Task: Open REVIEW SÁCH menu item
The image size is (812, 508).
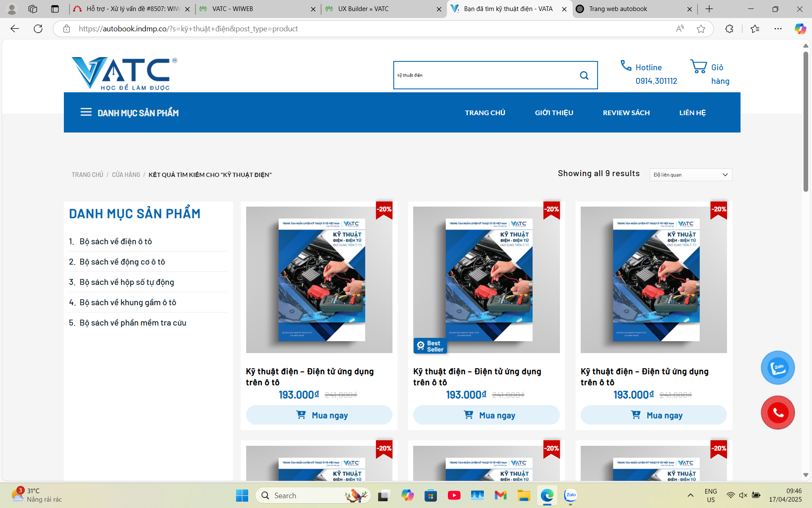Action: click(626, 113)
